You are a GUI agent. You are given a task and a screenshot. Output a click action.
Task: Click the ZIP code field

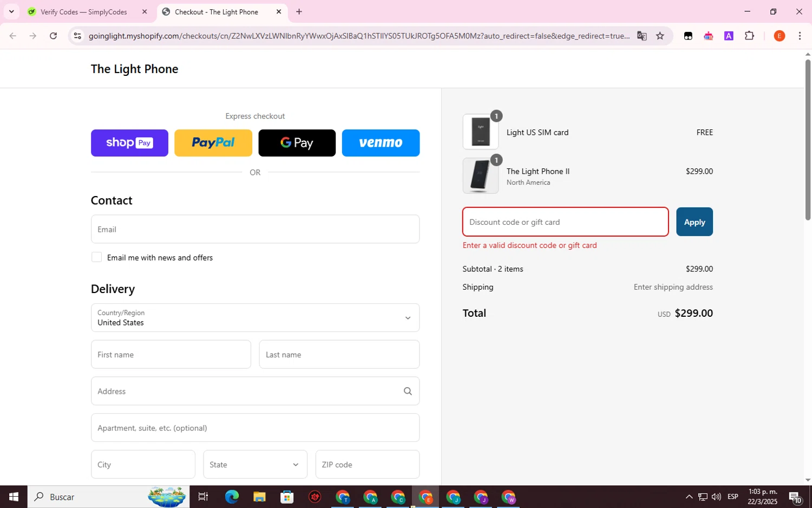tap(368, 465)
